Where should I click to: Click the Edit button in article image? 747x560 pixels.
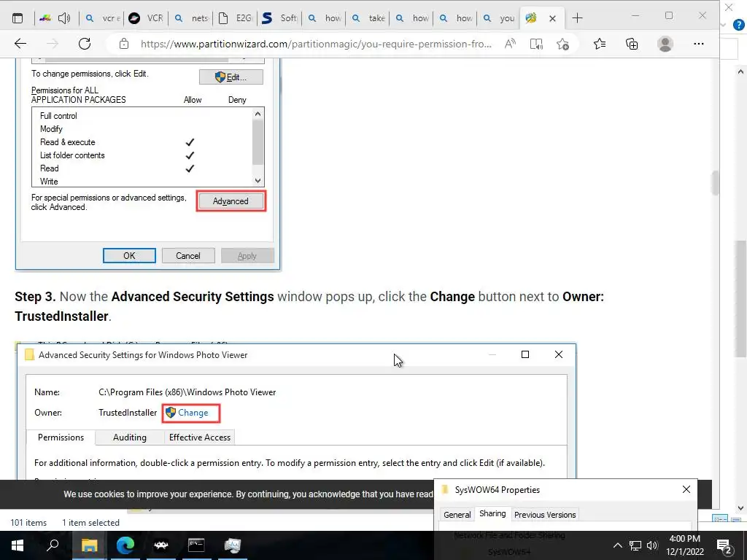(x=231, y=77)
